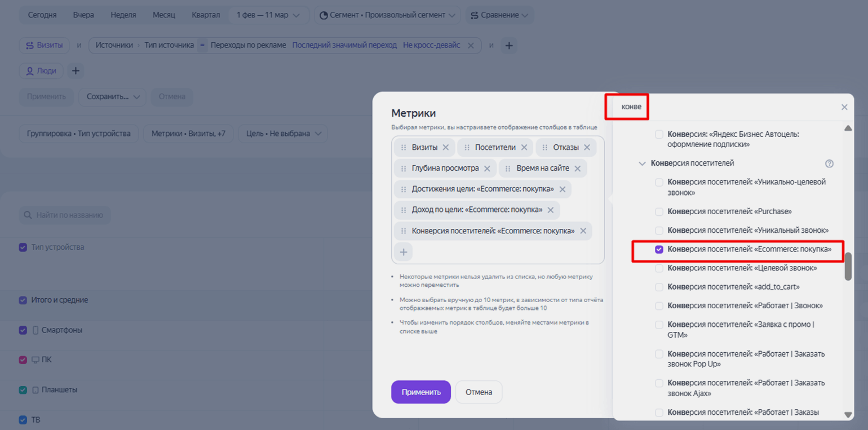868x430 pixels.
Task: Click drag handle of Время на сайте chip
Action: click(x=508, y=169)
